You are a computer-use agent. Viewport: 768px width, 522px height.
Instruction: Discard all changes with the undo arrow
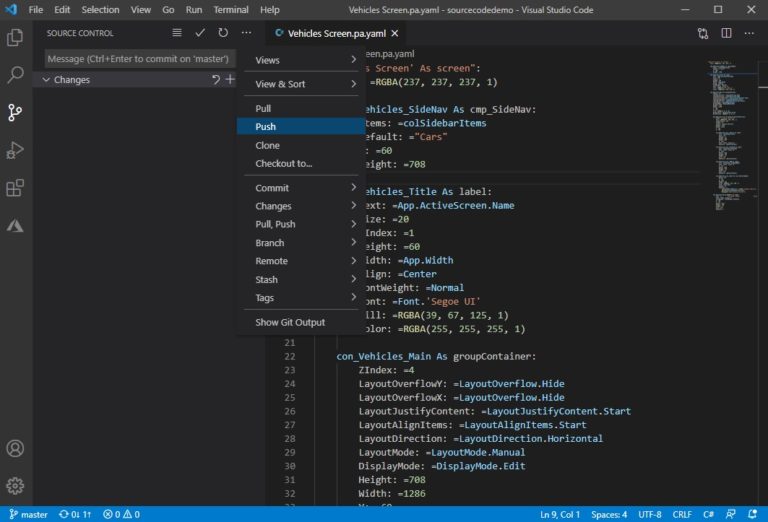tap(215, 79)
